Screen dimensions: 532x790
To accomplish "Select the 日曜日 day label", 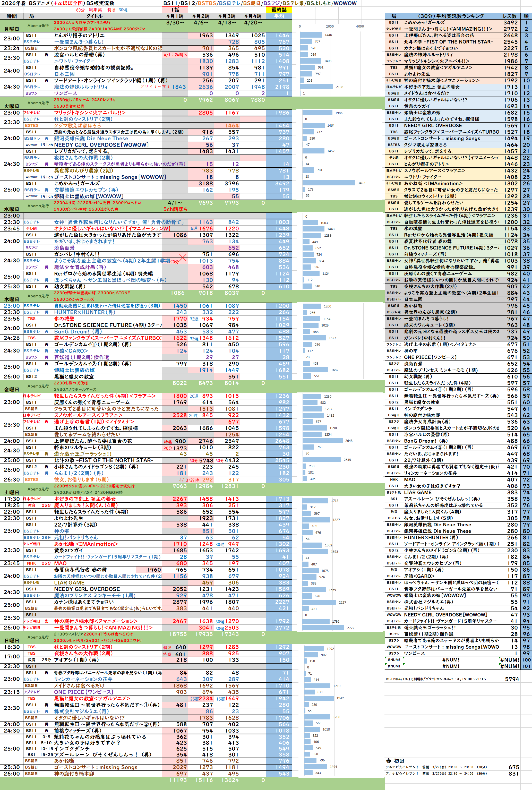I will (x=12, y=640).
